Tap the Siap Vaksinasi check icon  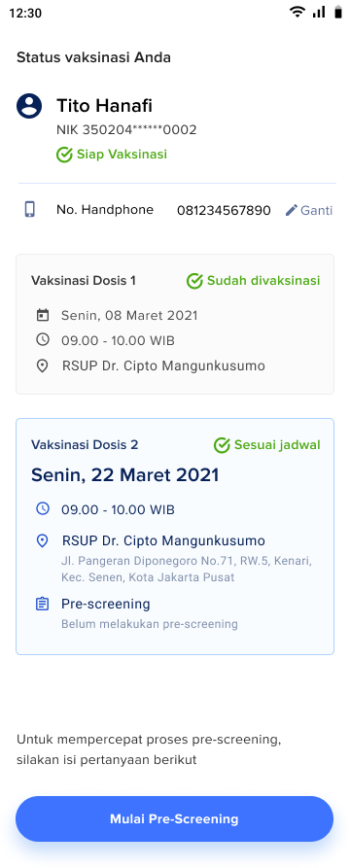coord(64,155)
